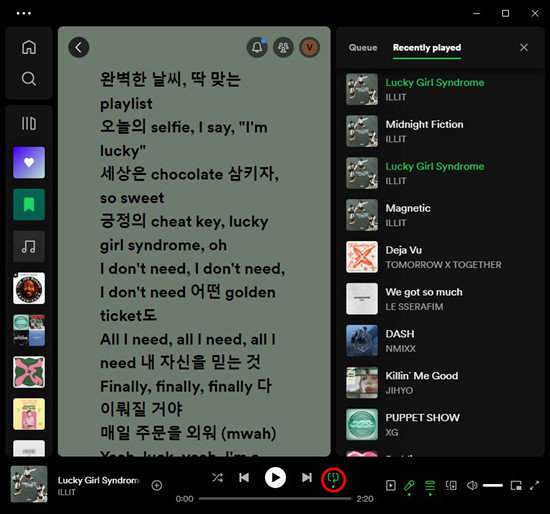550x514 pixels.
Task: Open artist TOMORROW X TOGETHER
Action: 443,265
